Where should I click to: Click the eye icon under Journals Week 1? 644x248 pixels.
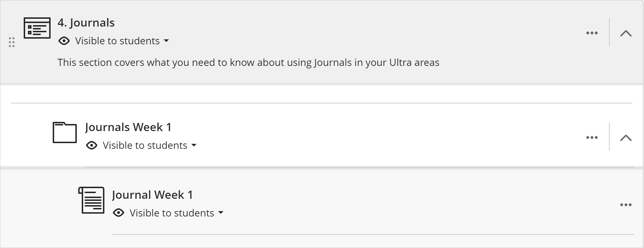click(92, 145)
